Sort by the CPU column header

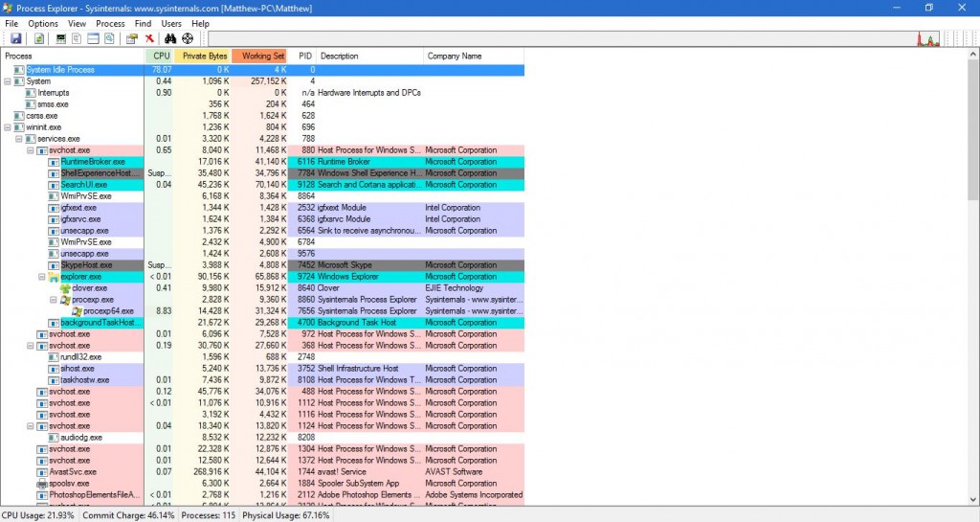point(160,56)
